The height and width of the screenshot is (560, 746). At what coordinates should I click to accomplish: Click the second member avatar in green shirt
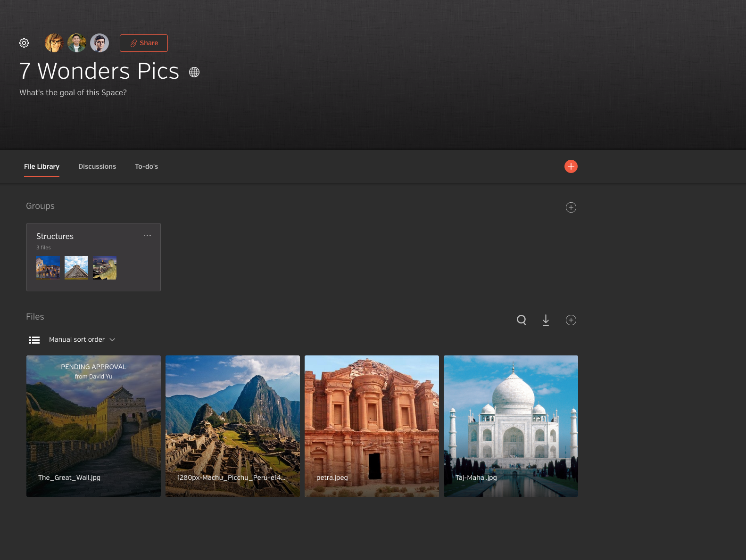click(77, 43)
